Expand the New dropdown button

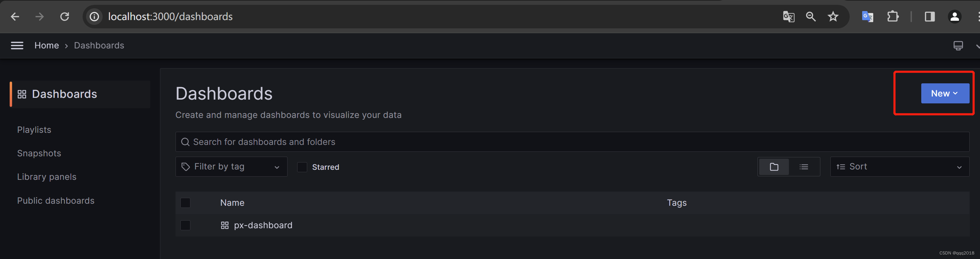pyautogui.click(x=945, y=93)
